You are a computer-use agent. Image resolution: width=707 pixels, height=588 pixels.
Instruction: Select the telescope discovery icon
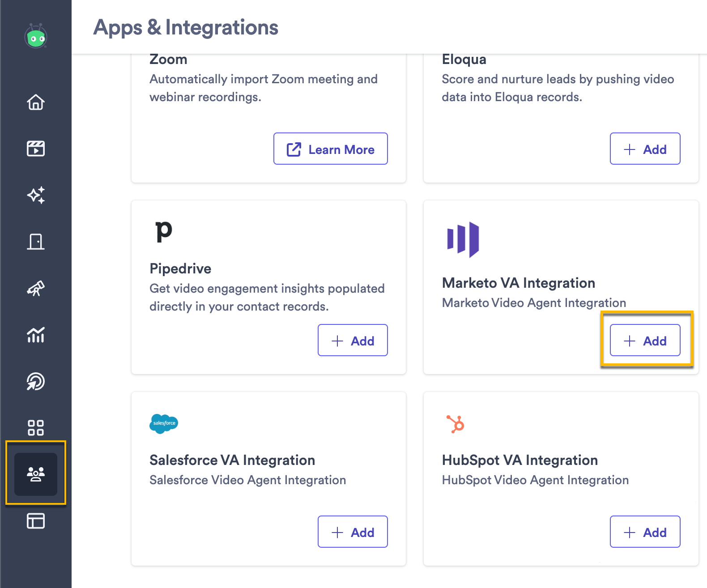pyautogui.click(x=36, y=289)
